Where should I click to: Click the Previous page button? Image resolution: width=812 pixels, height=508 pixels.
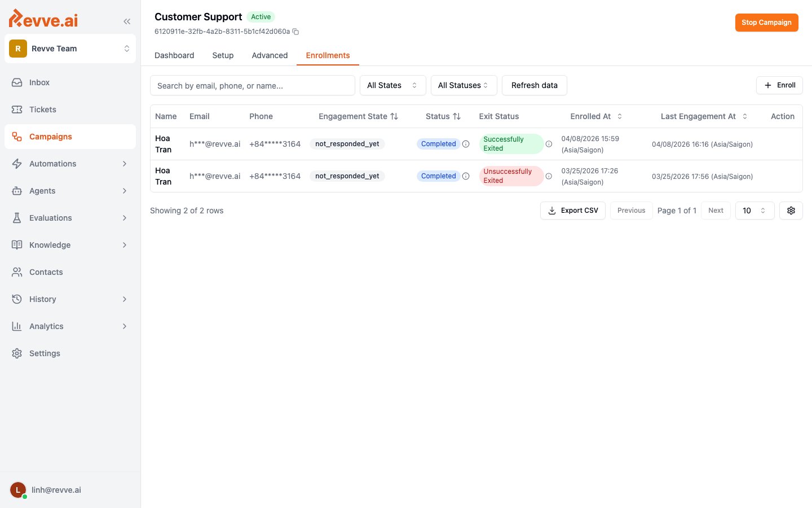pyautogui.click(x=631, y=211)
